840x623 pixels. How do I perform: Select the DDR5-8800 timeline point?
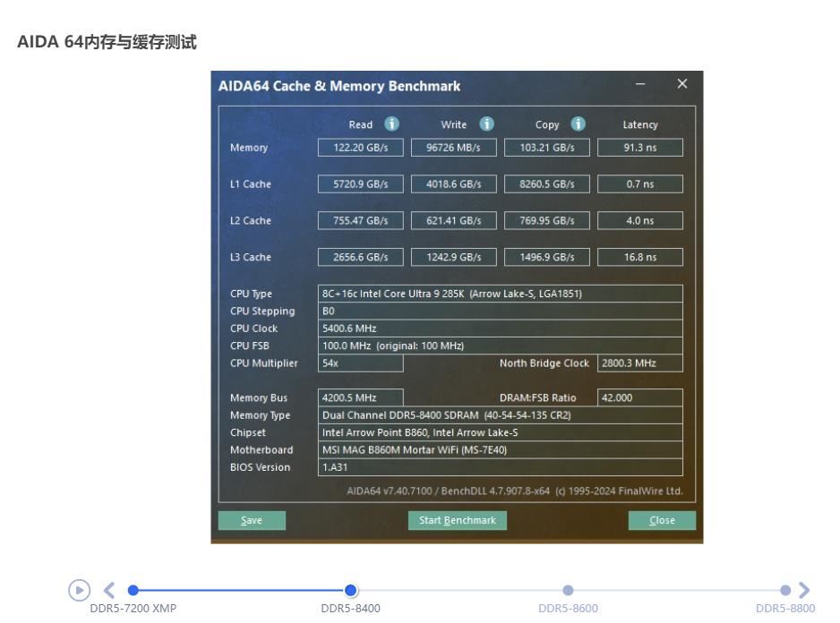(x=785, y=590)
